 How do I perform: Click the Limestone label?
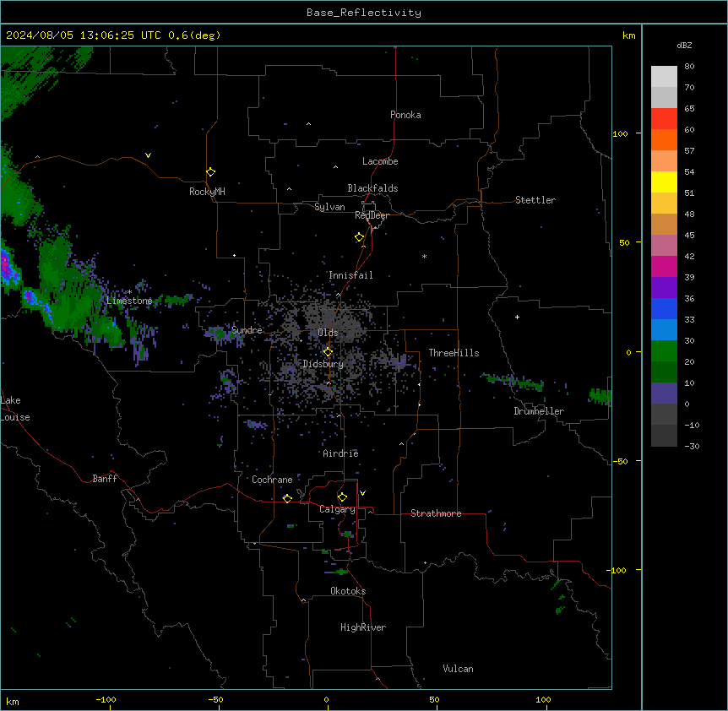pos(129,301)
